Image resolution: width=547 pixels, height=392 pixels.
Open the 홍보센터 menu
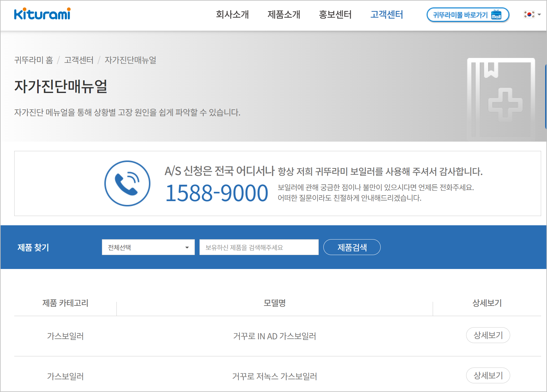(x=335, y=15)
